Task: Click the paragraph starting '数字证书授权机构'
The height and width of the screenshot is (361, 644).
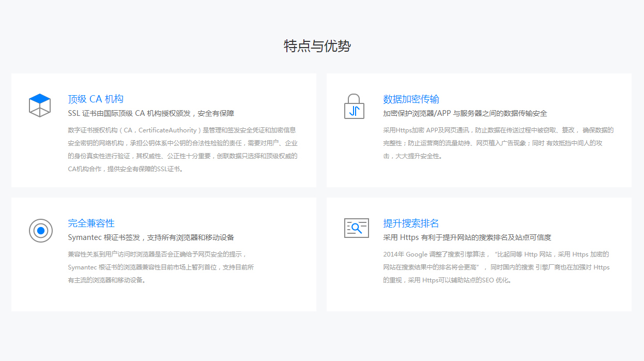Action: pos(182,149)
